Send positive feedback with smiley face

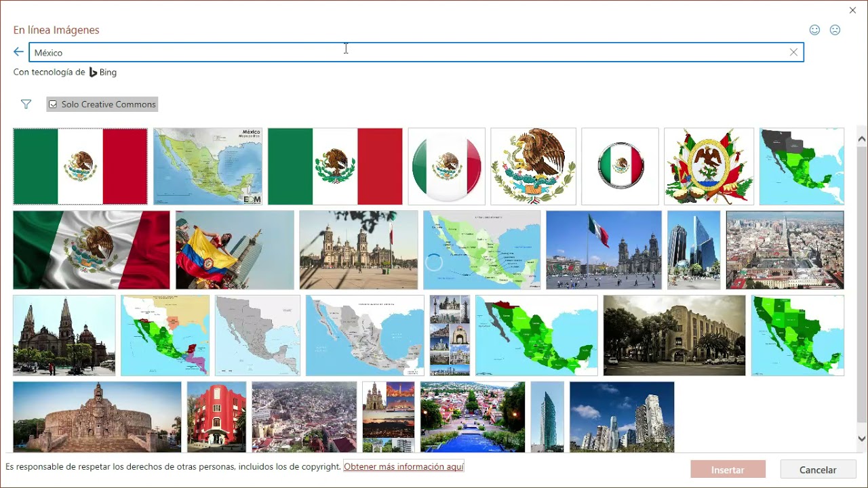pyautogui.click(x=815, y=30)
